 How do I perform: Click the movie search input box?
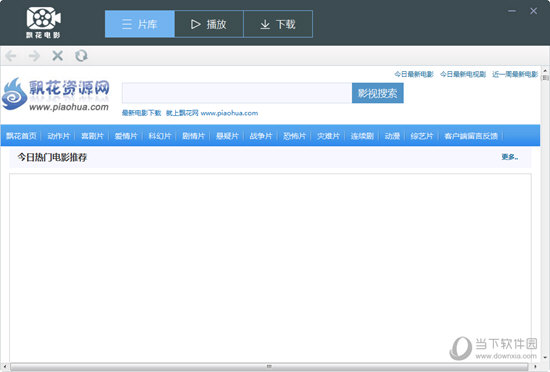click(237, 93)
